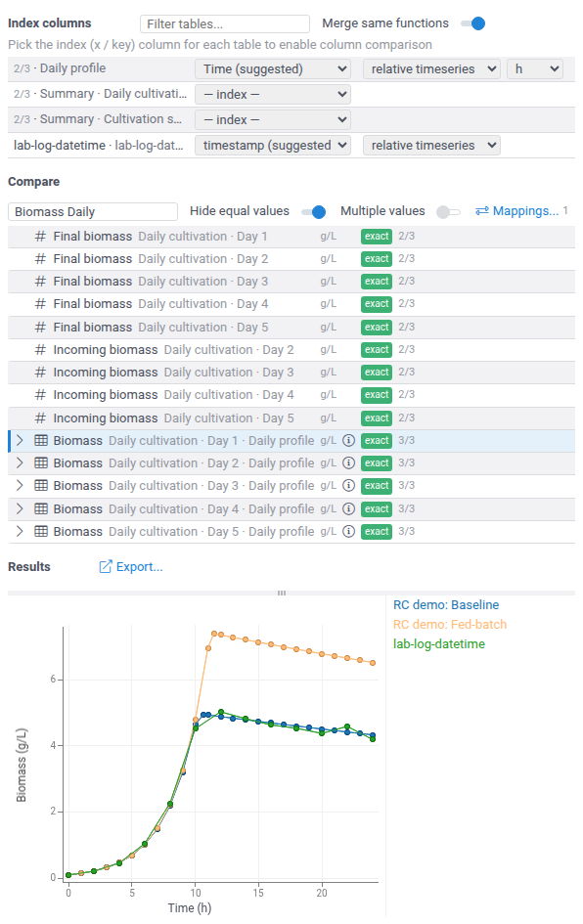
Task: Expand Biomass Day 2 Daily profile row
Action: [20, 462]
